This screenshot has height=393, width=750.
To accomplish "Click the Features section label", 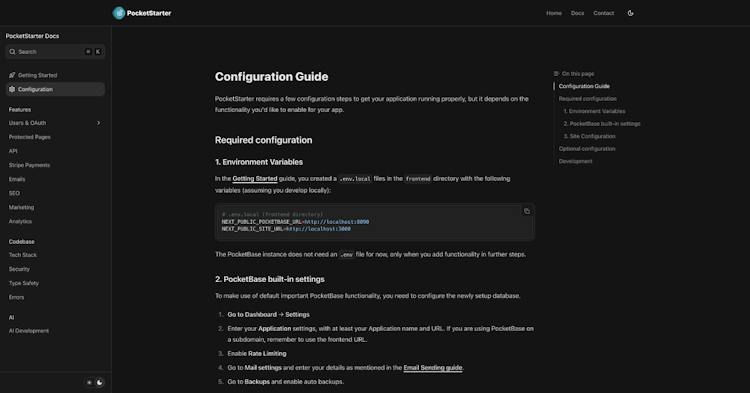I will [x=20, y=109].
